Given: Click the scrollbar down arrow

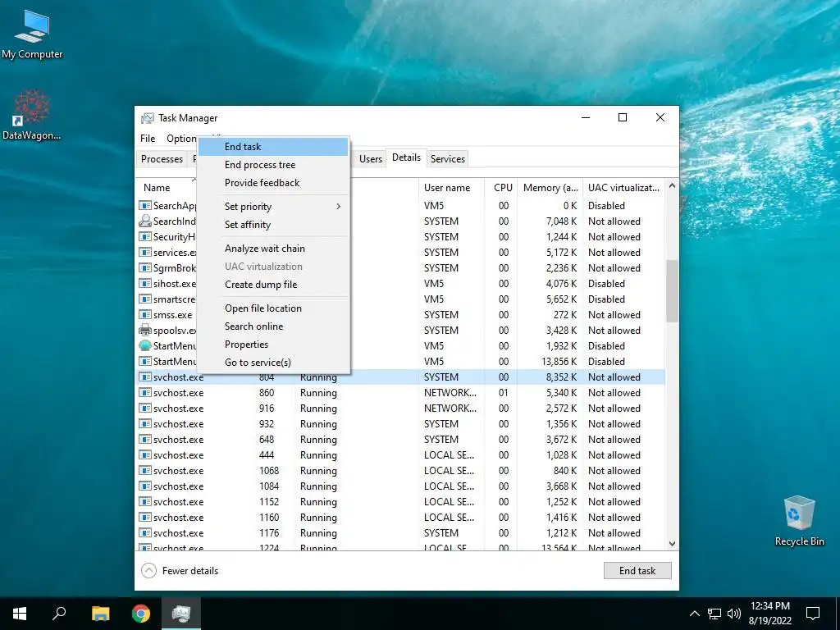Looking at the screenshot, I should [x=672, y=544].
